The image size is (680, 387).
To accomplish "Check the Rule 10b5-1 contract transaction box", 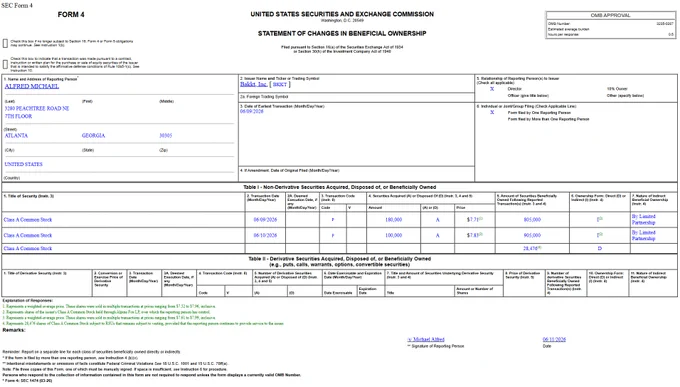I will pyautogui.click(x=5, y=64).
